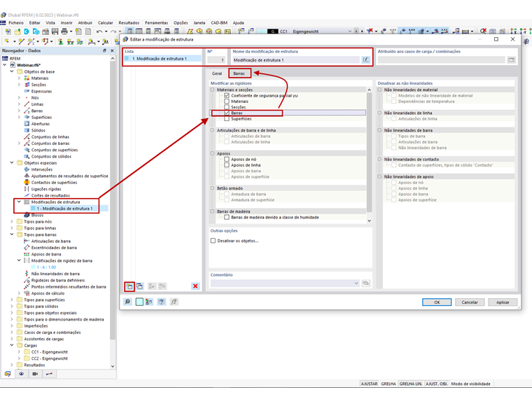Image resolution: width=532 pixels, height=399 pixels.
Task: Open the Resultados menu
Action: click(x=129, y=22)
